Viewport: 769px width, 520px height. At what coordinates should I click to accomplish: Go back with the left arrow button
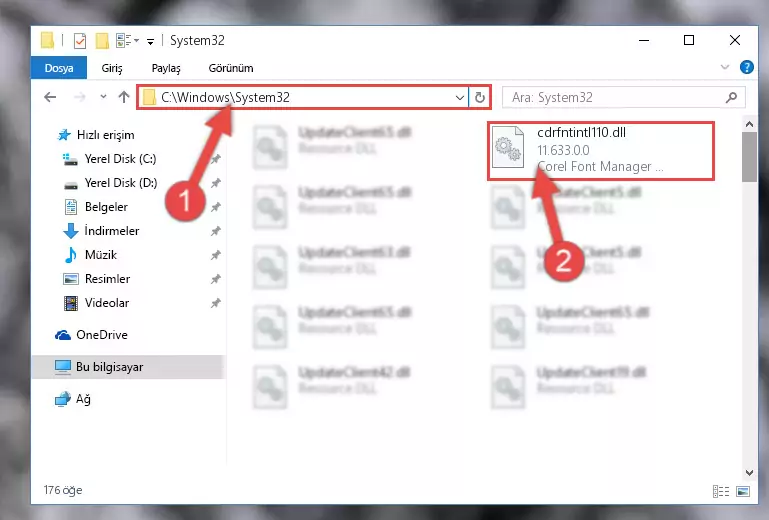click(x=50, y=97)
